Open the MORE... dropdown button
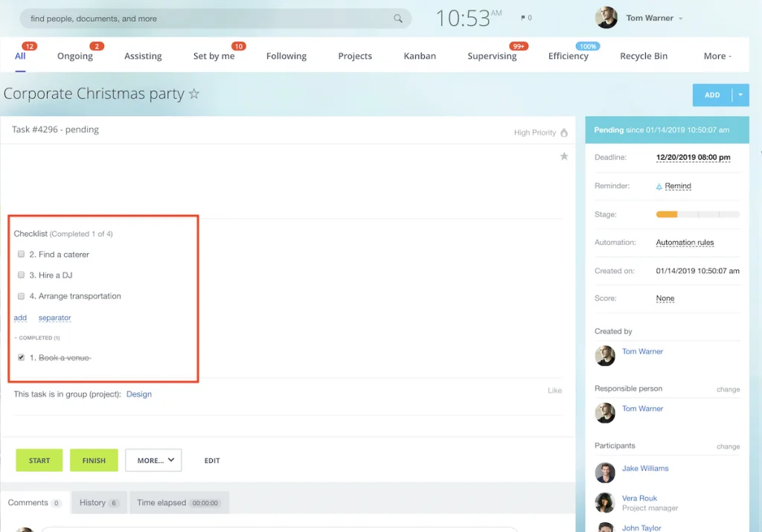This screenshot has height=532, width=762. (x=153, y=461)
